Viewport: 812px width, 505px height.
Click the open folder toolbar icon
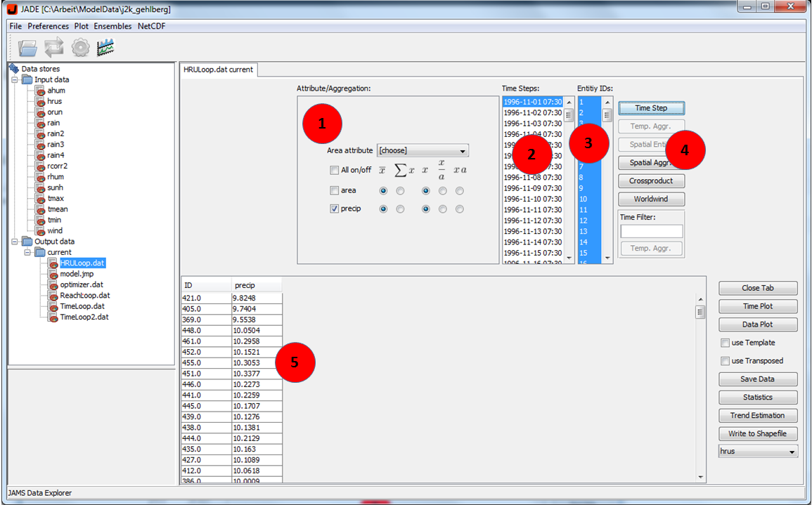[28, 48]
